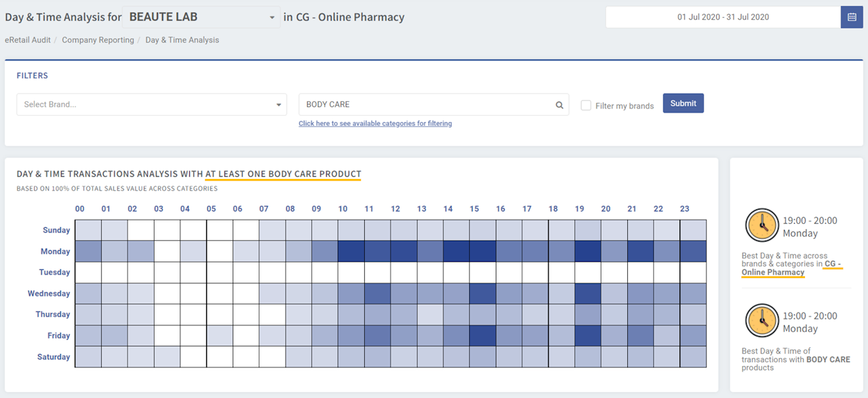868x398 pixels.
Task: Click the Monday row label
Action: click(x=55, y=252)
